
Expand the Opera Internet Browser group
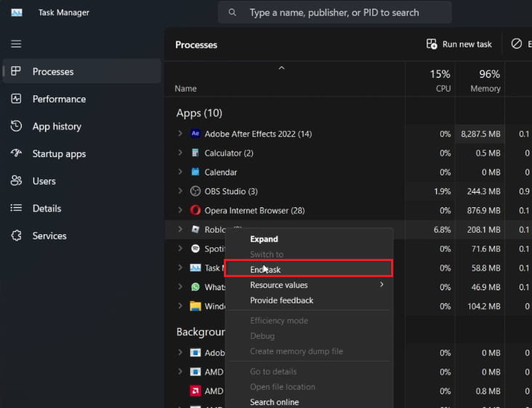coord(180,210)
